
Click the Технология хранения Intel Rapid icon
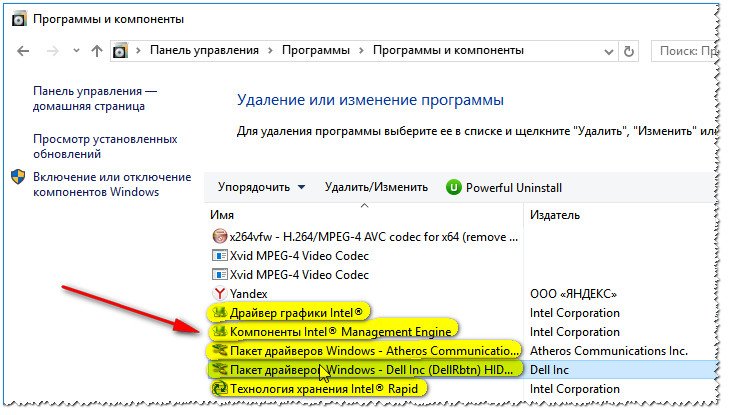pos(220,388)
